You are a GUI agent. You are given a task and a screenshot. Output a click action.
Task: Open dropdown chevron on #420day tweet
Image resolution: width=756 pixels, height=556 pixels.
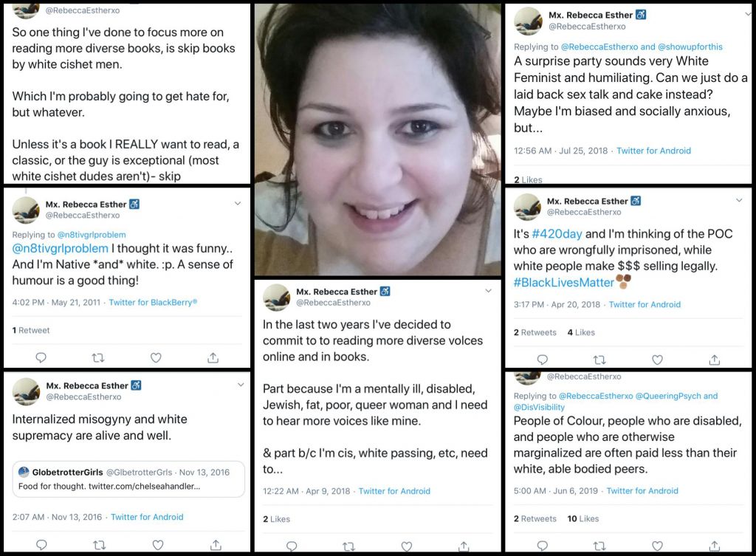(738, 200)
